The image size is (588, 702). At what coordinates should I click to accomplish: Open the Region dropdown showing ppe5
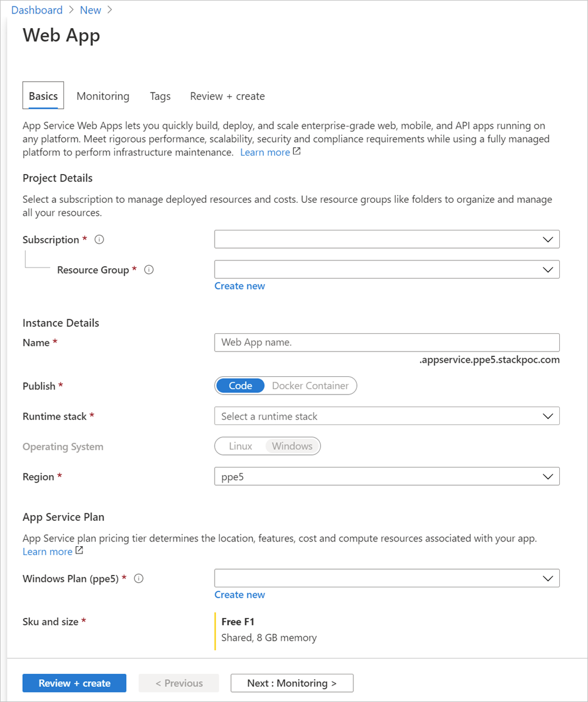386,476
